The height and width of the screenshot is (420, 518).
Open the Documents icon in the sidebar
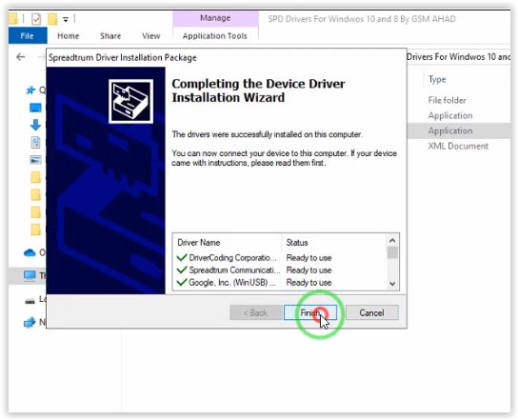pyautogui.click(x=35, y=143)
